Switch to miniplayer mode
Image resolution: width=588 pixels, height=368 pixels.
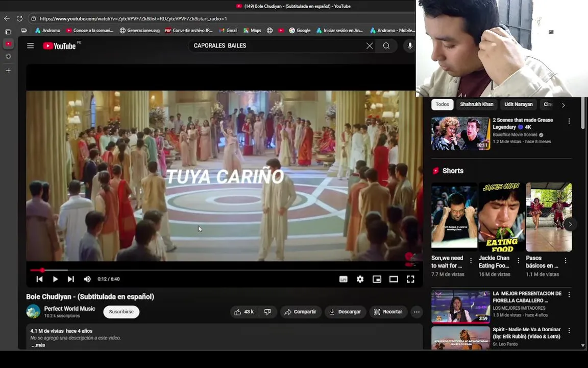(x=377, y=279)
